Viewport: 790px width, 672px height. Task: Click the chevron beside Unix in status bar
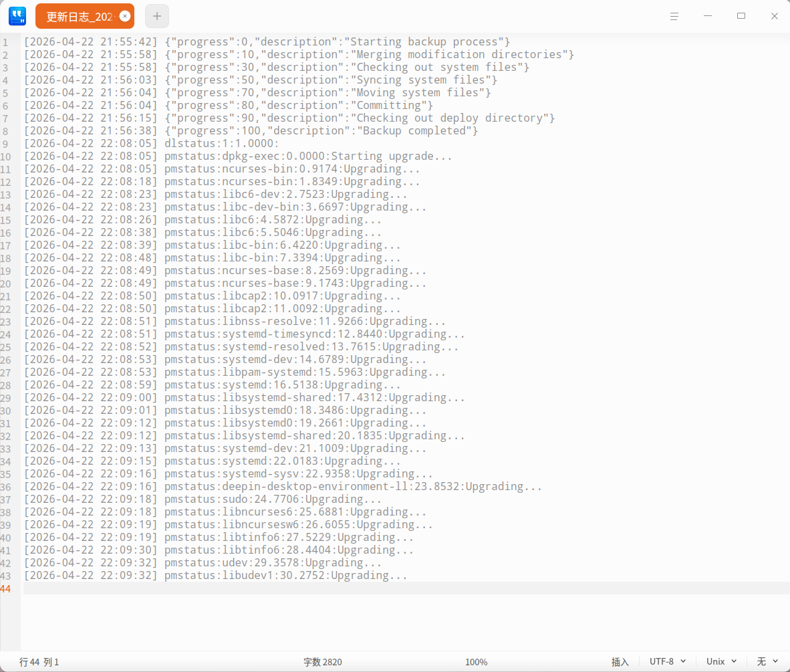pos(734,661)
